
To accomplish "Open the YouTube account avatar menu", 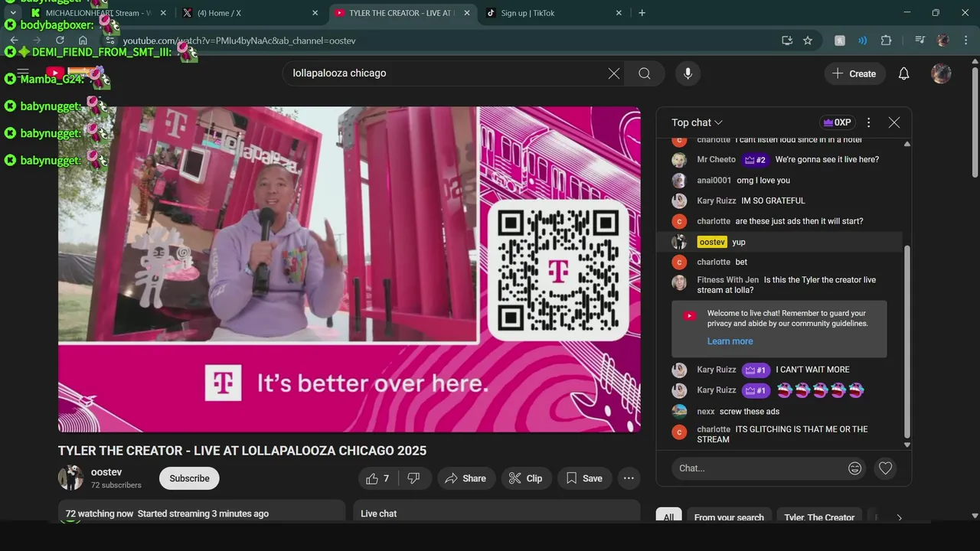I will point(941,73).
